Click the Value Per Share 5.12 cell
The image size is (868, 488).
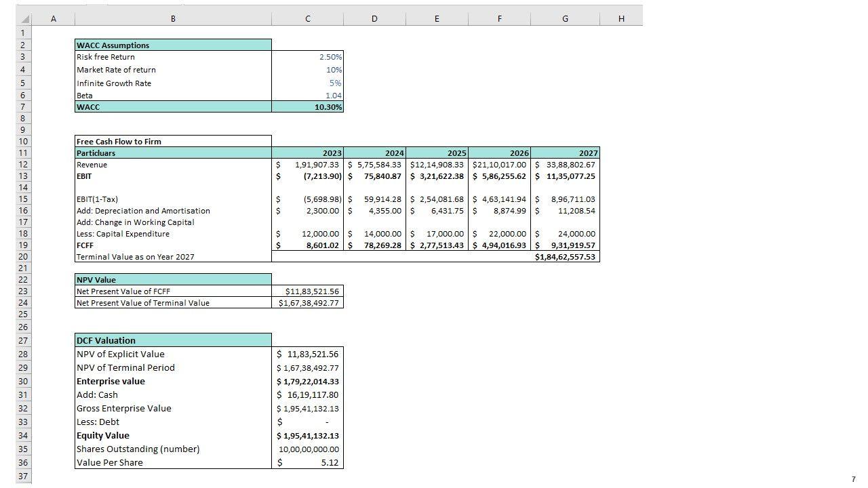pyautogui.click(x=308, y=463)
